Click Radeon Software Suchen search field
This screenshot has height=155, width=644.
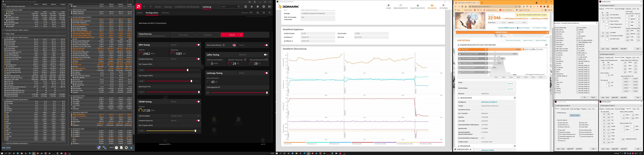(230, 7)
